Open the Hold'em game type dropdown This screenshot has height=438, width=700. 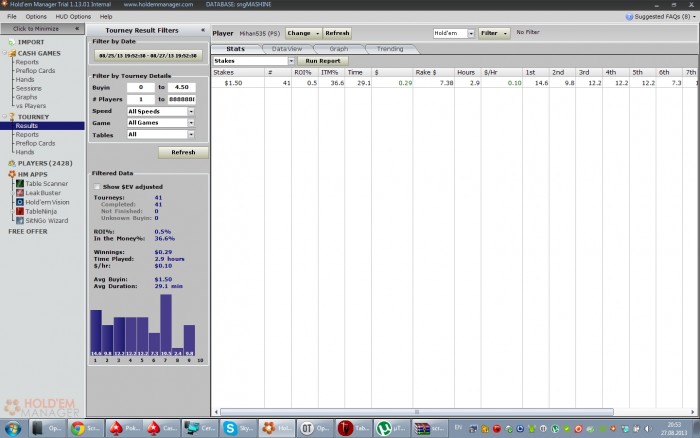pyautogui.click(x=471, y=33)
